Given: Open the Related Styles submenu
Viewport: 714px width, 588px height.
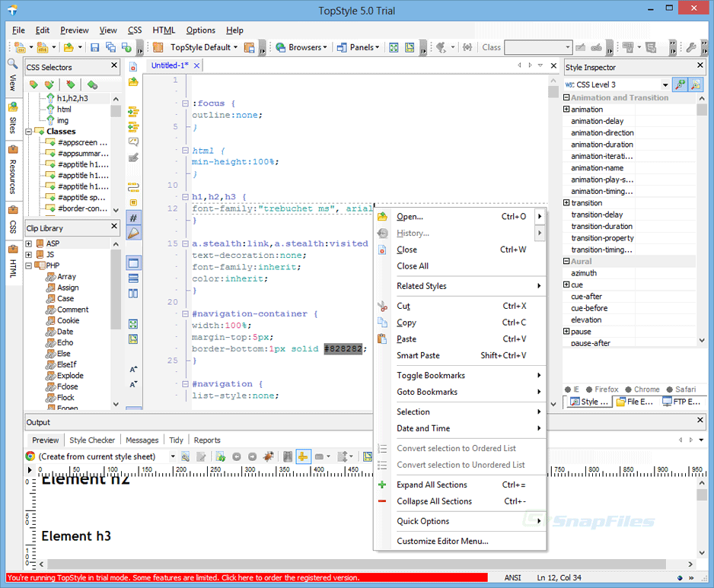Looking at the screenshot, I should coord(460,286).
